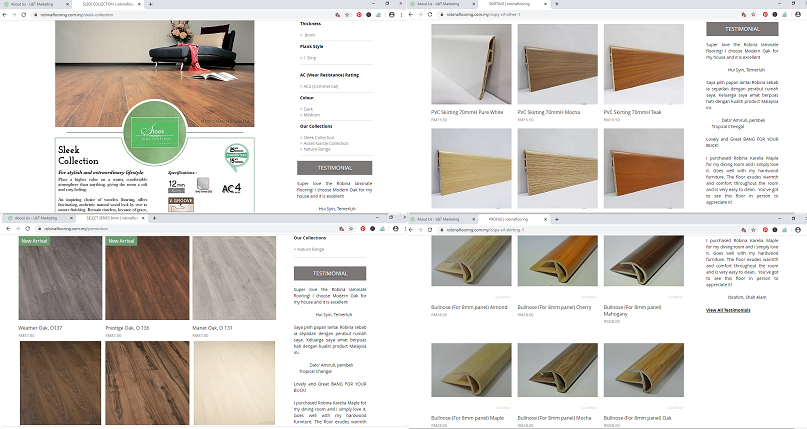Open the PVC Skirting 70mmH Pure White product image
807x429 pixels.
(x=471, y=64)
